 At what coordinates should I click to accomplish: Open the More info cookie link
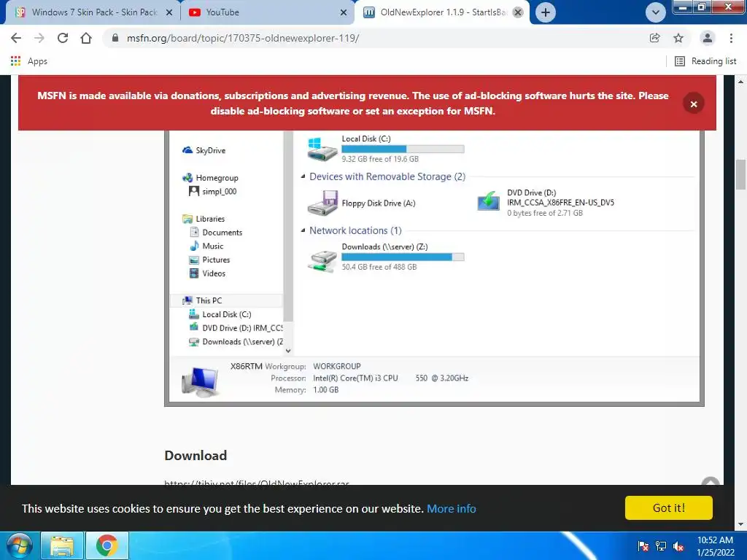[x=451, y=508]
